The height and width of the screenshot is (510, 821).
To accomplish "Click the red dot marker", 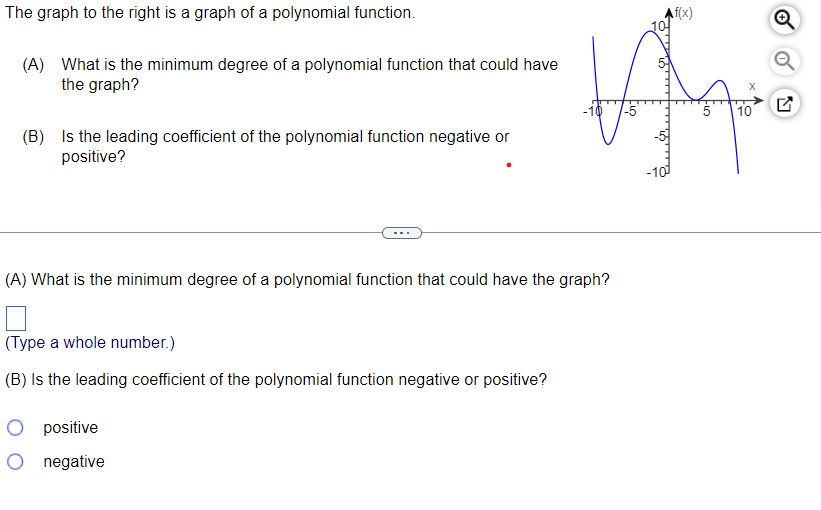I will click(509, 165).
